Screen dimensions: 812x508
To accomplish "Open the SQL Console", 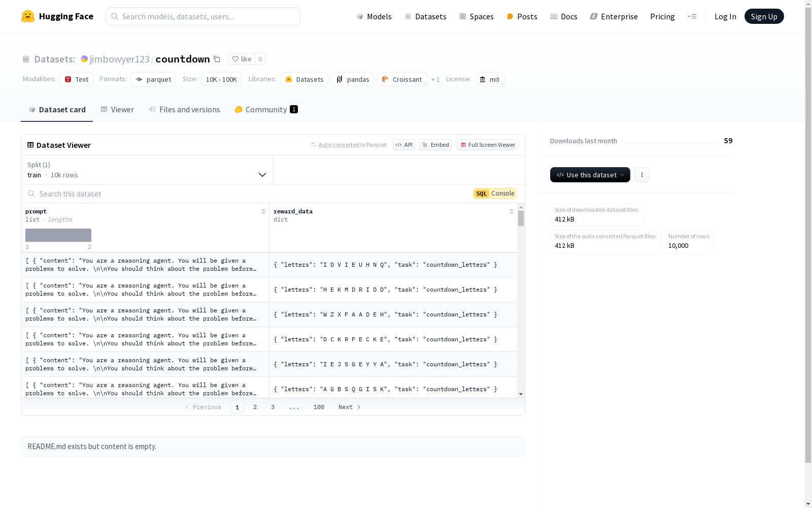I will 495,194.
